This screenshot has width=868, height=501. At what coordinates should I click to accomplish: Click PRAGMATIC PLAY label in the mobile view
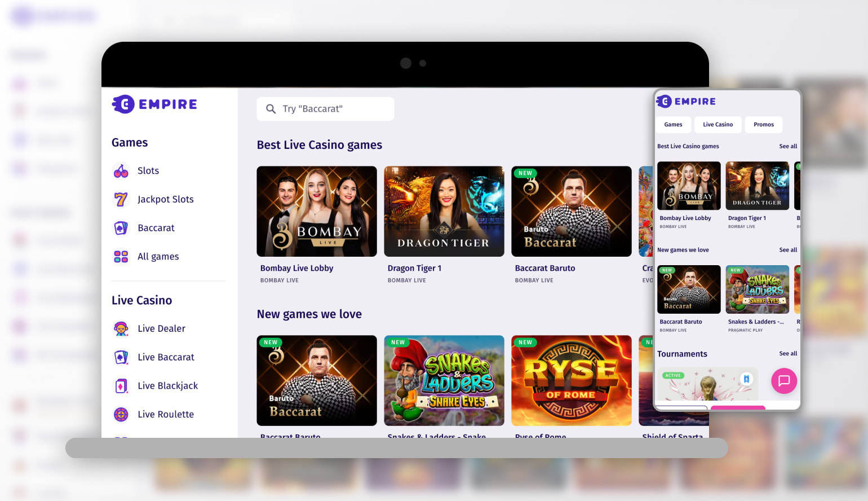pyautogui.click(x=745, y=331)
